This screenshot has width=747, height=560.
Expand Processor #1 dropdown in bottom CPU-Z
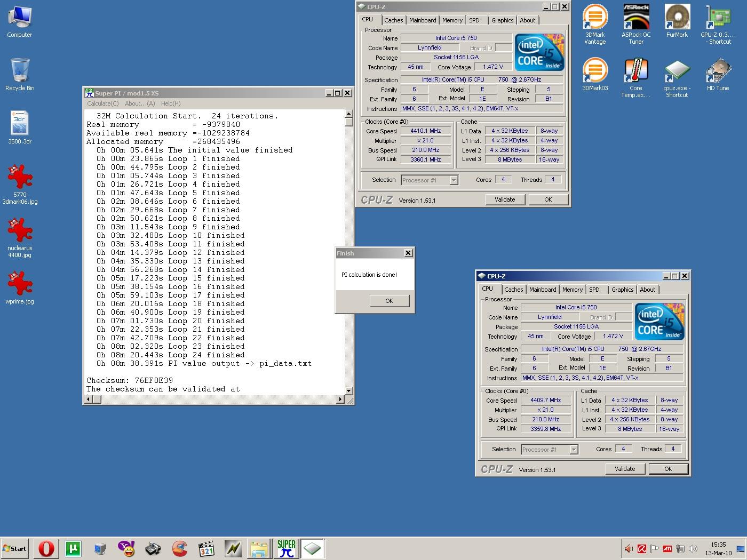click(574, 450)
